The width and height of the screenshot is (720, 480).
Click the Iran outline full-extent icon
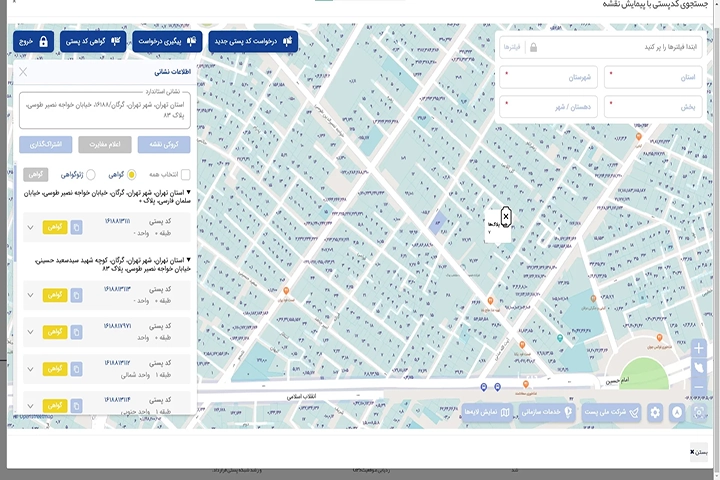click(698, 368)
